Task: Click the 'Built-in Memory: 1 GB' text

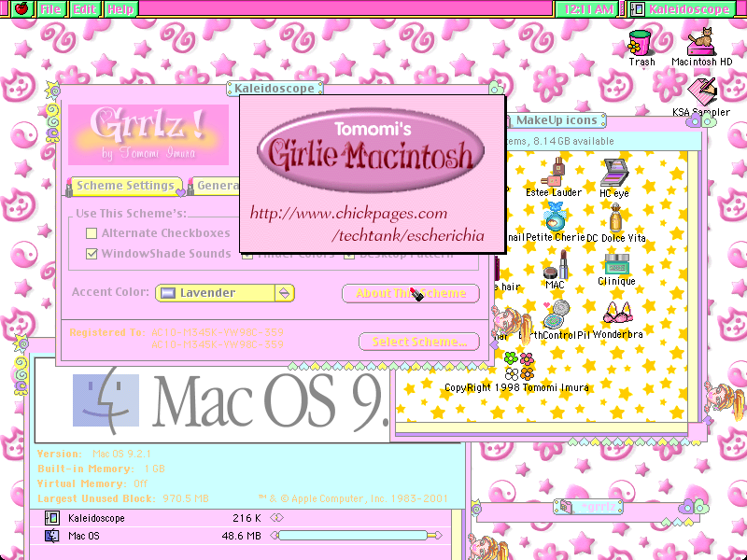Action: coord(101,469)
